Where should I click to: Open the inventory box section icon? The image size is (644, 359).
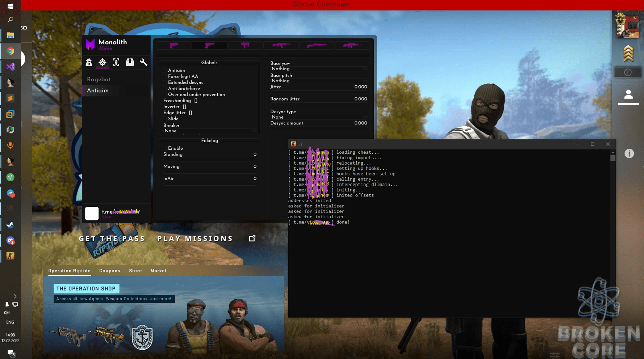130,62
